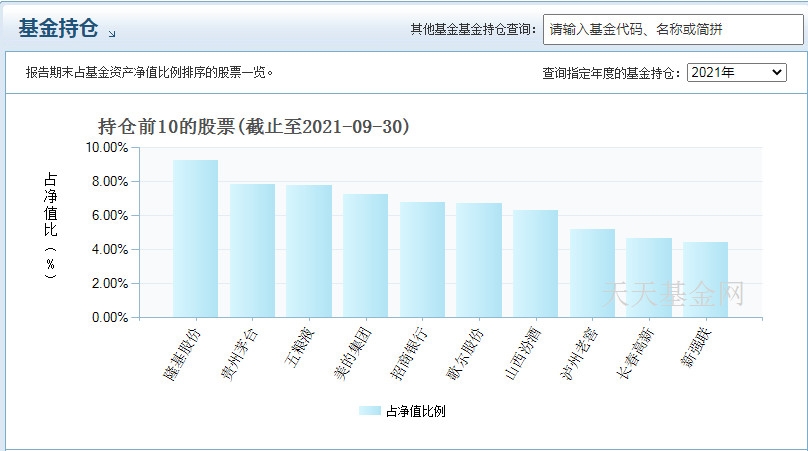This screenshot has height=451, width=808.
Task: Open the 2021年 year dropdown
Action: click(737, 73)
